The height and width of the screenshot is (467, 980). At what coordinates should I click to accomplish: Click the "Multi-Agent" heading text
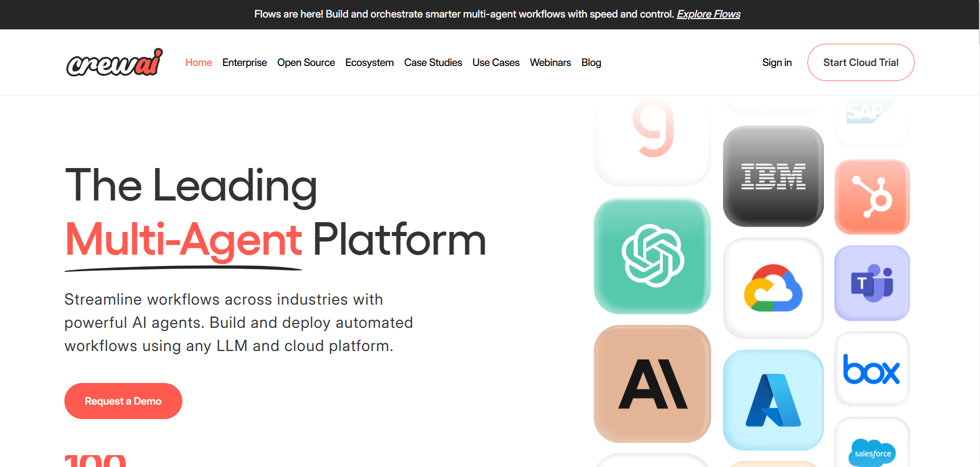pos(184,240)
